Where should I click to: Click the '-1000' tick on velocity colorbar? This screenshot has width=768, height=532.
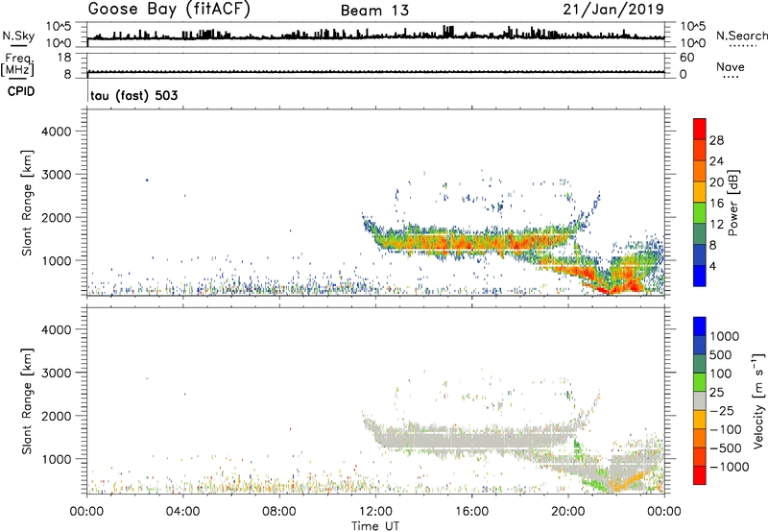730,467
